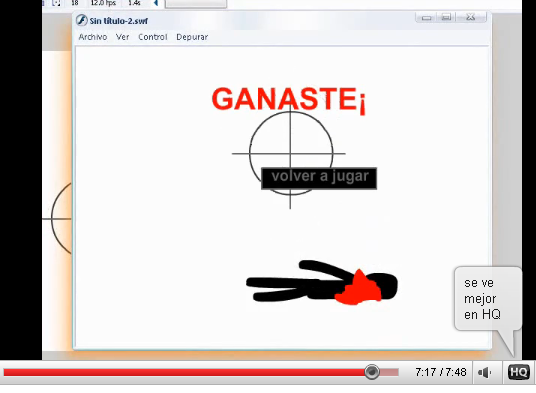Minimize the Sin título-2.swf window
Screen dimensions: 536x393
[x=426, y=17]
